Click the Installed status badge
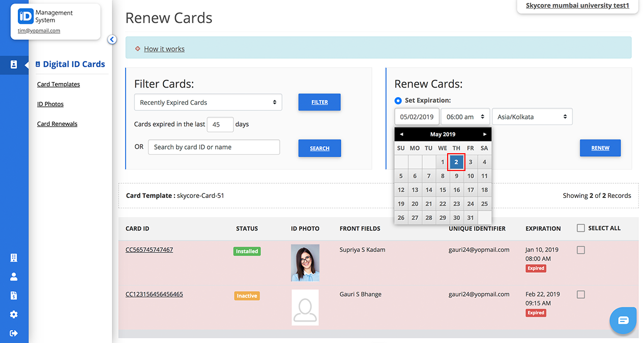The image size is (644, 343). 247,251
